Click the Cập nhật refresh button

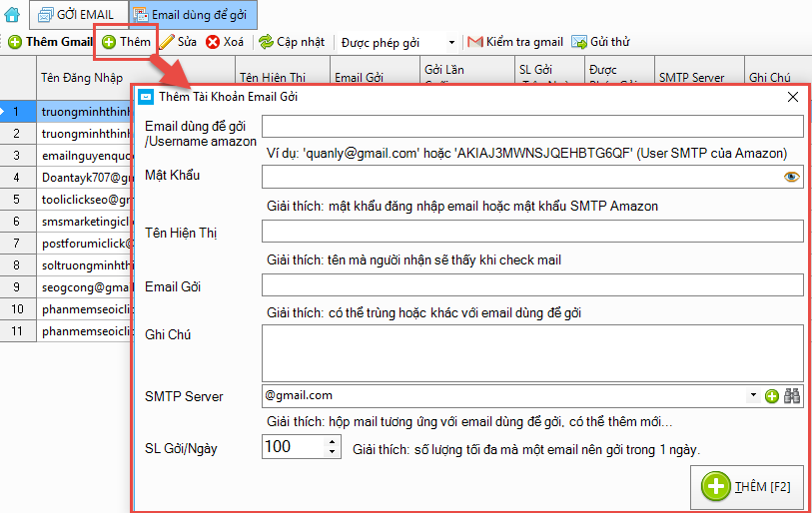point(292,42)
